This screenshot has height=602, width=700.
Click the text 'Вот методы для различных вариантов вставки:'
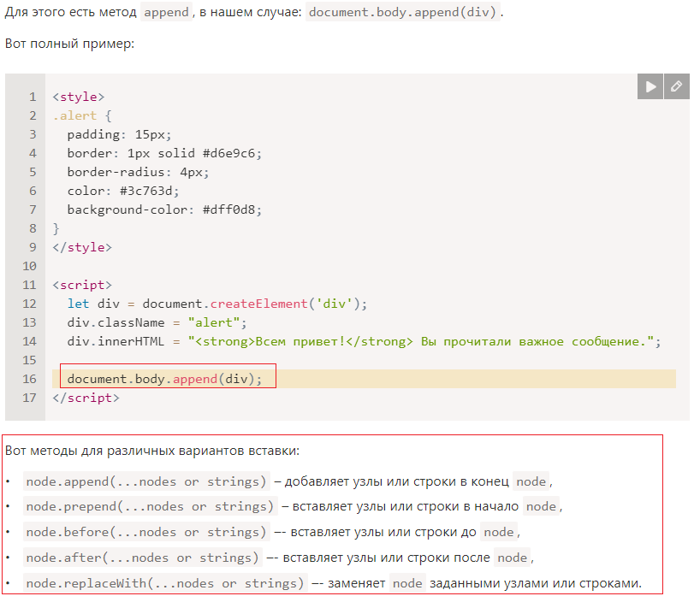tap(152, 451)
